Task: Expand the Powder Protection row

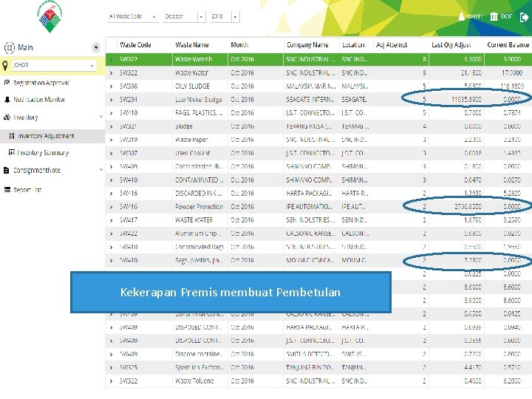Action: tap(111, 207)
